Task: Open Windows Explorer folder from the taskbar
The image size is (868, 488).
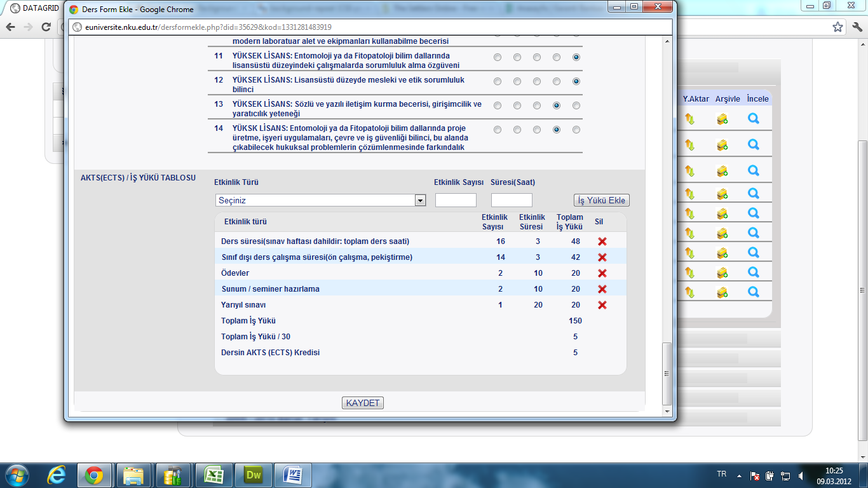Action: [x=133, y=475]
